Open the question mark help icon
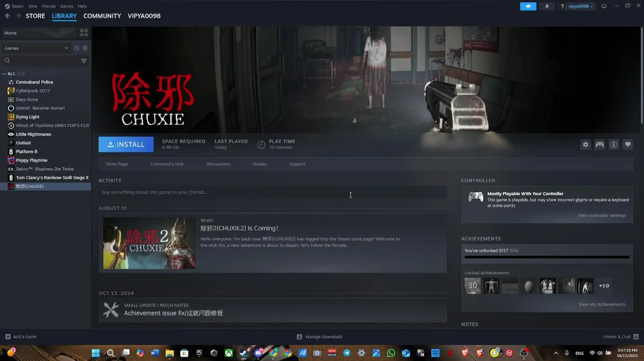Viewport: 644px width, 361px height. (x=563, y=7)
